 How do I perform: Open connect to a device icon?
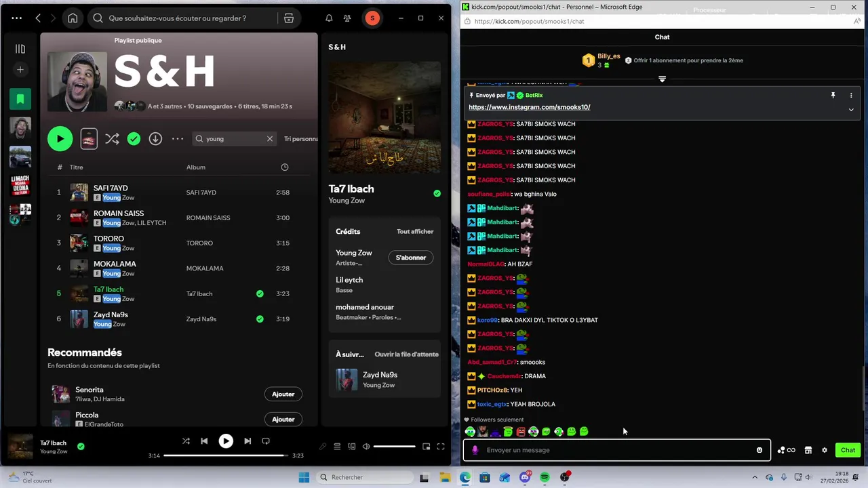tap(351, 447)
